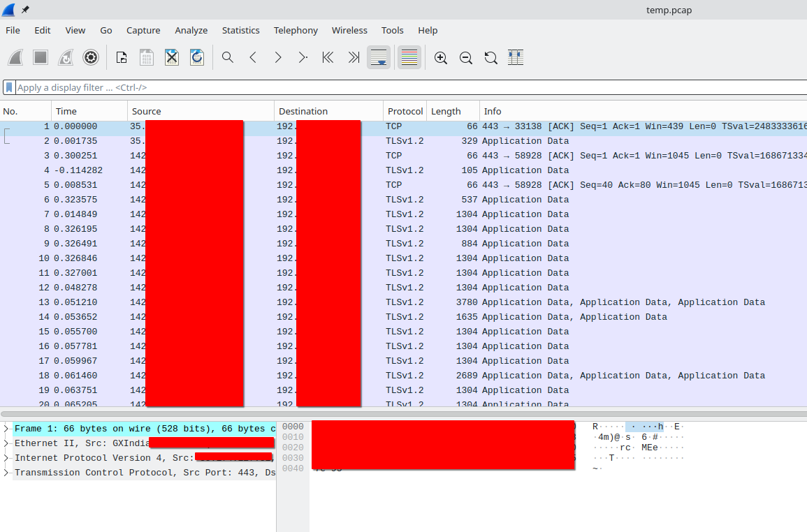The width and height of the screenshot is (807, 532).
Task: Click the Open capture file icon
Action: coord(121,57)
